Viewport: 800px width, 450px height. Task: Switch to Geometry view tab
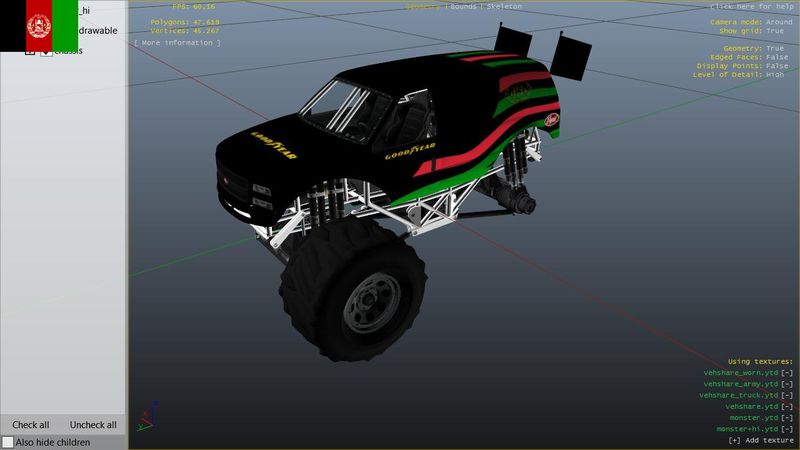tap(422, 7)
